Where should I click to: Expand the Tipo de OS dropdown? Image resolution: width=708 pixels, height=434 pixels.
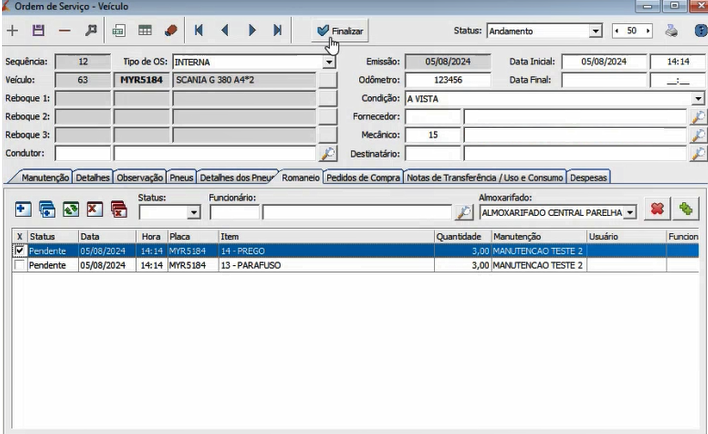(329, 62)
